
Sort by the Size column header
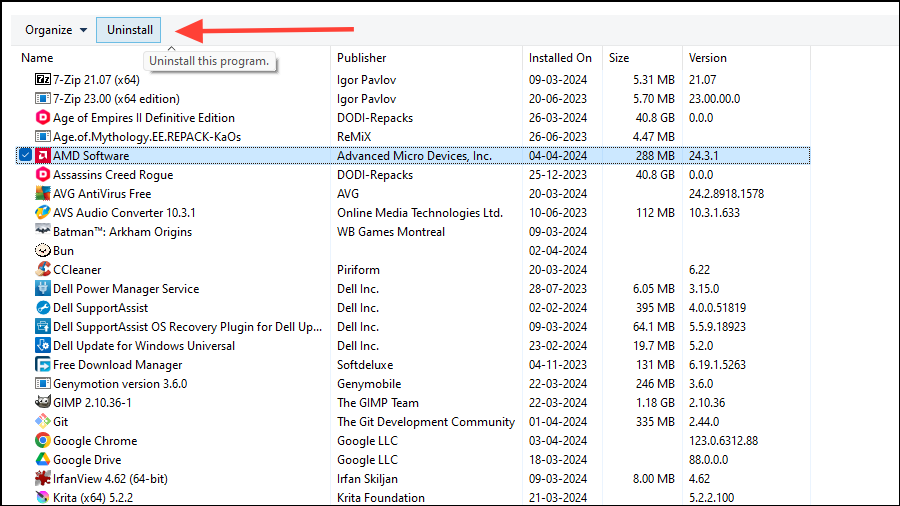coord(619,58)
